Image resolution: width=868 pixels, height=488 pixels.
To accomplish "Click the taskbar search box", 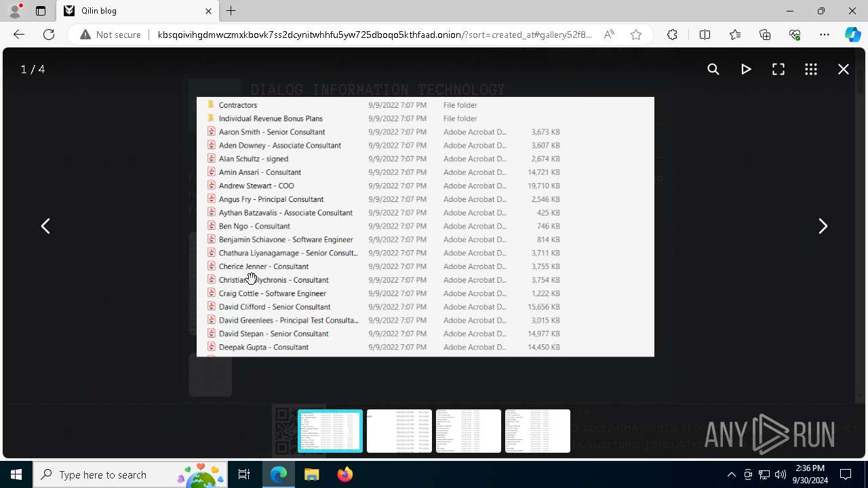I will click(130, 474).
